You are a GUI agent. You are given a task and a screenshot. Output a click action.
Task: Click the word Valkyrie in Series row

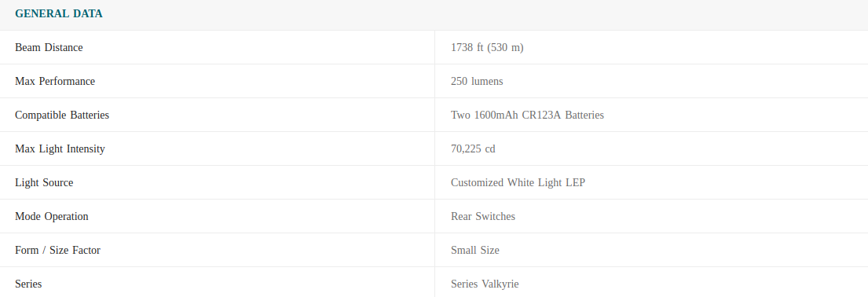(x=500, y=284)
